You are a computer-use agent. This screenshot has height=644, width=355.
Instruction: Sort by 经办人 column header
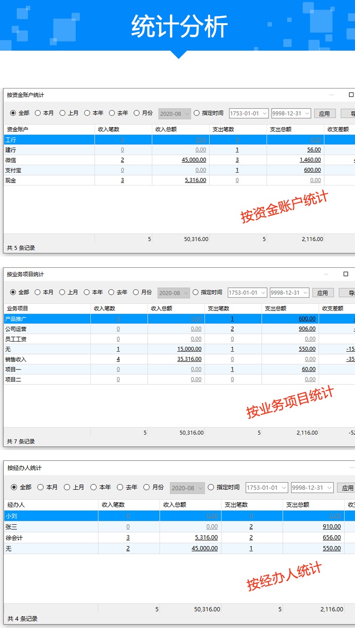[x=51, y=505]
